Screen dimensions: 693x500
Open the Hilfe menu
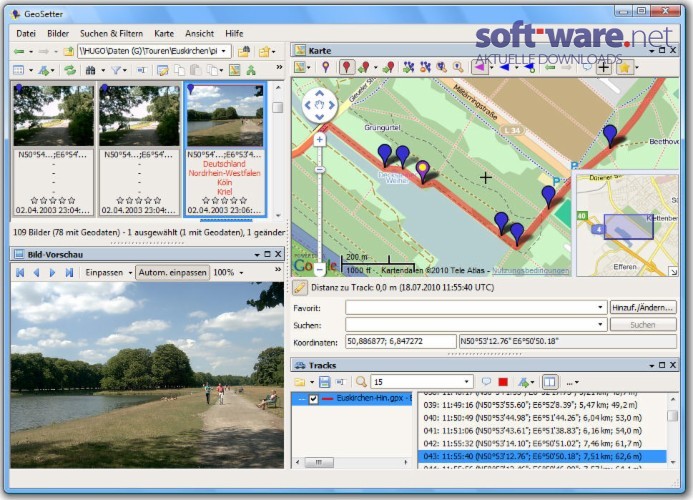tap(234, 34)
